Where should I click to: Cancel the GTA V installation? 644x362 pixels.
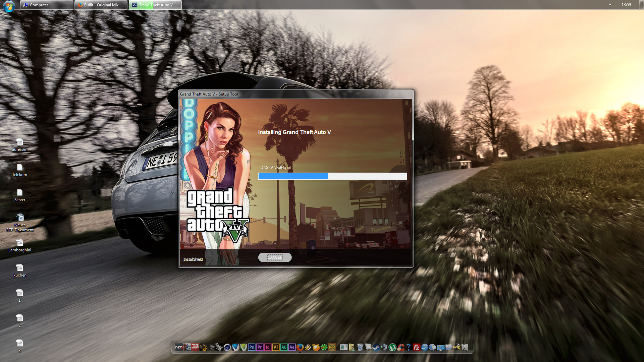[x=275, y=257]
